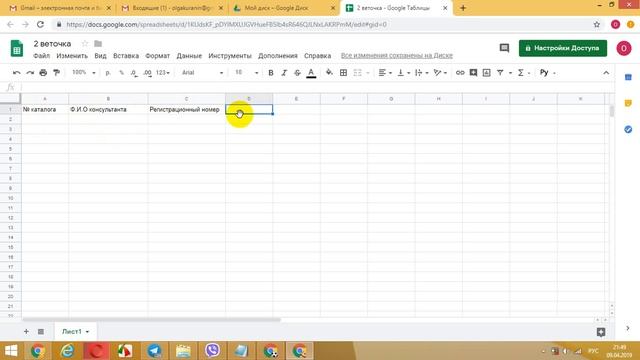640x360 pixels.
Task: Click the move-to-folder icon
Action: pos(98,43)
